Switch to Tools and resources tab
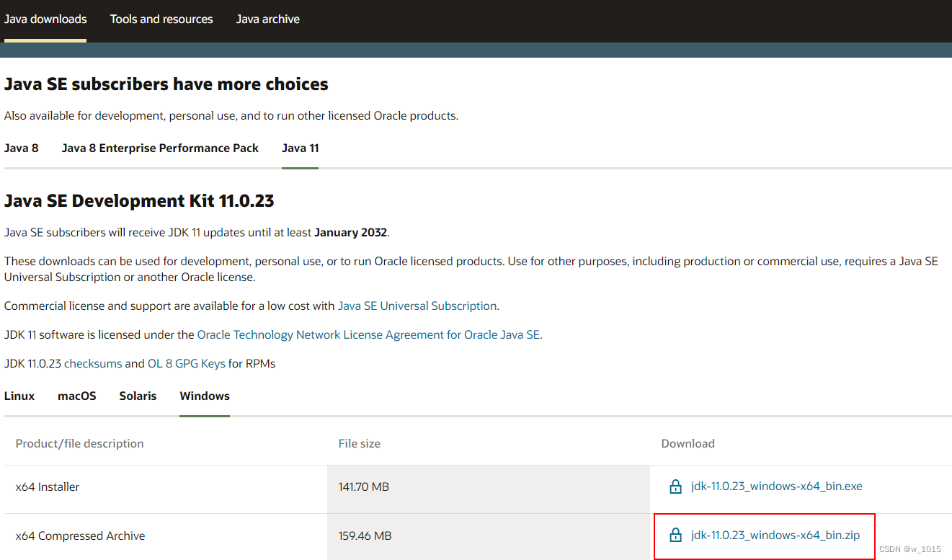The width and height of the screenshot is (952, 560). (x=161, y=19)
